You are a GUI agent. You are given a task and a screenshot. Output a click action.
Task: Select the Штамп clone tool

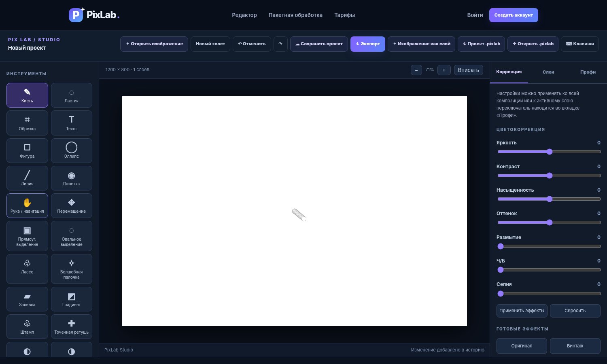27,327
